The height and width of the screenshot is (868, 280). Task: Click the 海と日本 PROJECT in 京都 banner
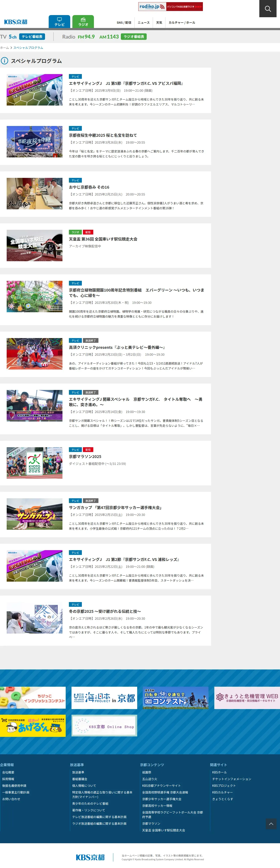[x=104, y=698]
